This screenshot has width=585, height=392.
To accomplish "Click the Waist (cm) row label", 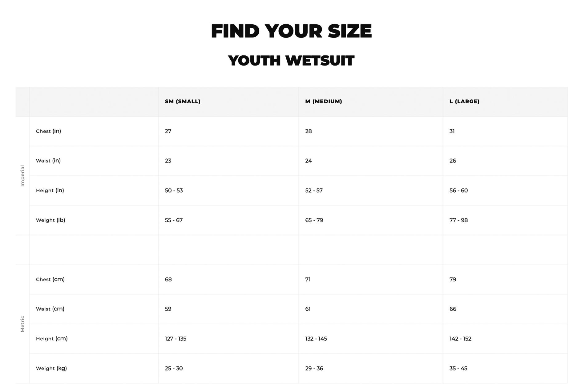I will [x=50, y=309].
